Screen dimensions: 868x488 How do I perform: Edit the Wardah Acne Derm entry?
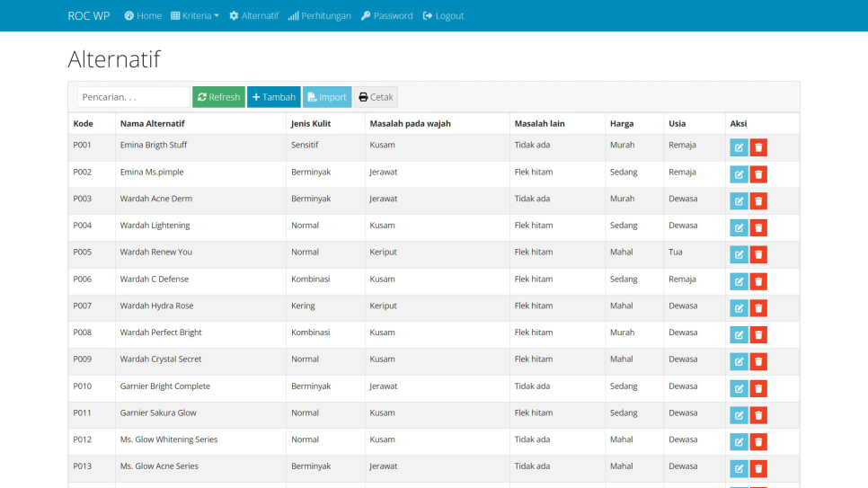[x=739, y=201]
